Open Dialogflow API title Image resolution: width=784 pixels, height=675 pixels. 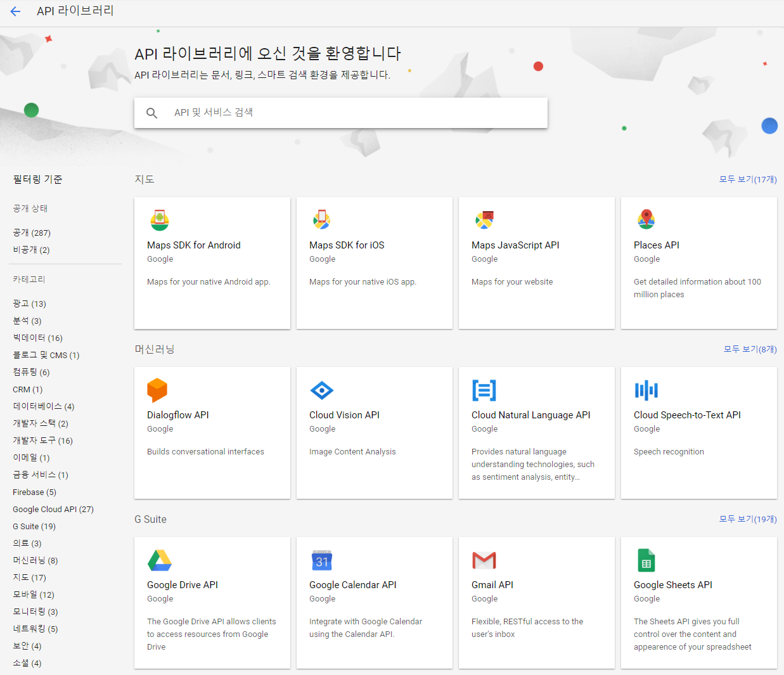coord(178,415)
